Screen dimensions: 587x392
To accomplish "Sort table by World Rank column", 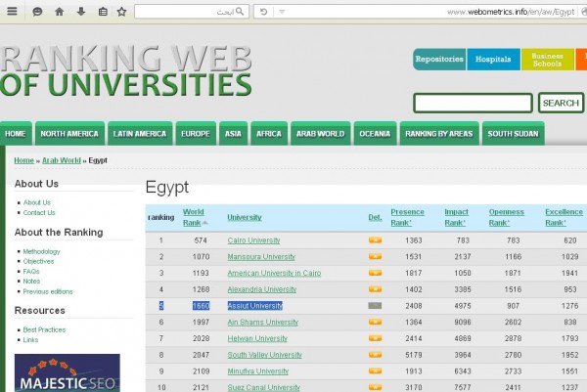I will click(194, 216).
